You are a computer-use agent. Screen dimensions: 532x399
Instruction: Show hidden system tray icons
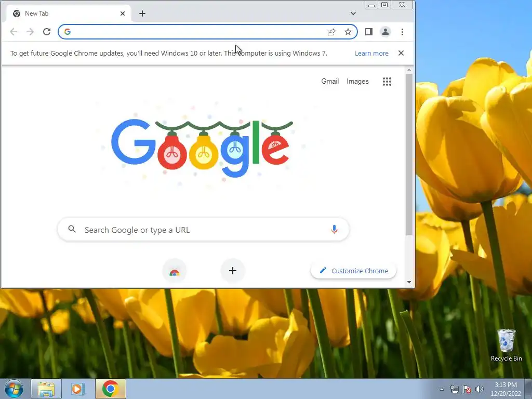(x=442, y=389)
